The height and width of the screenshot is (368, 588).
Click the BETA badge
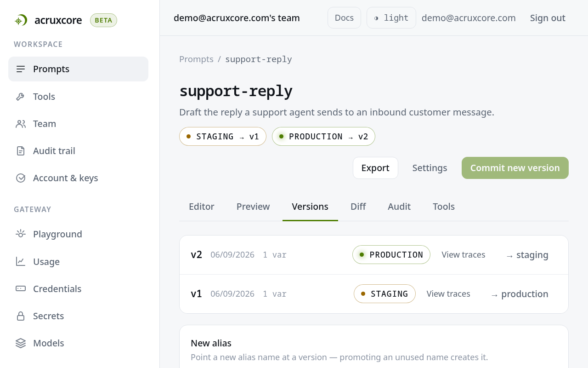coord(103,20)
